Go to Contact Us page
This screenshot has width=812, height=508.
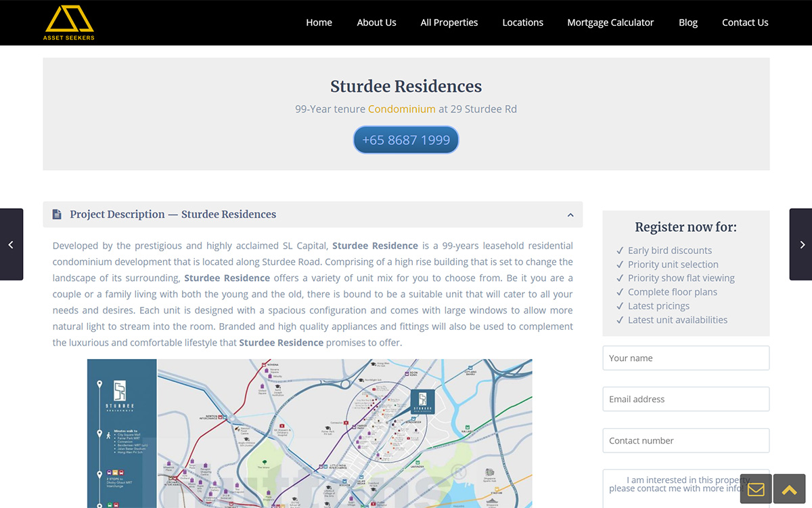(x=744, y=22)
